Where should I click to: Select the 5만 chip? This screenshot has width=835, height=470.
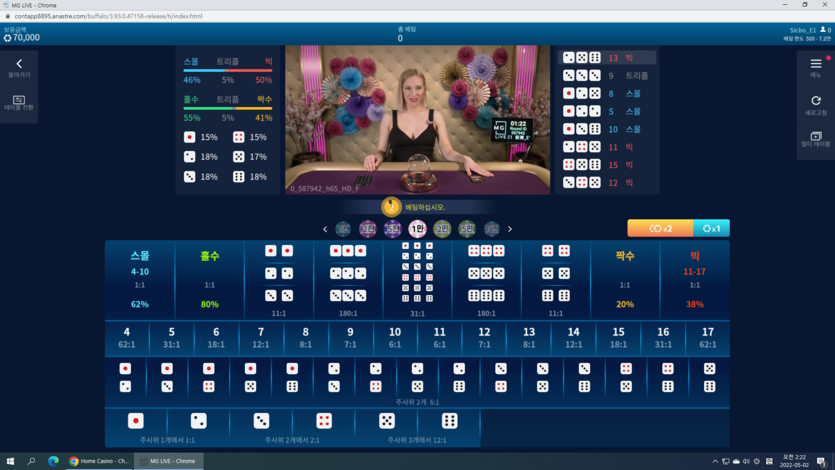click(467, 229)
